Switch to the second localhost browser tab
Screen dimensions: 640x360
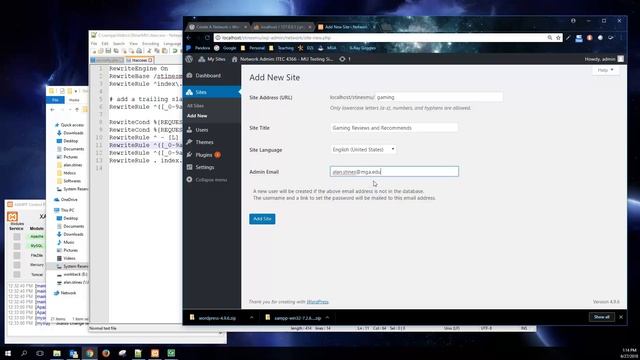tap(282, 27)
